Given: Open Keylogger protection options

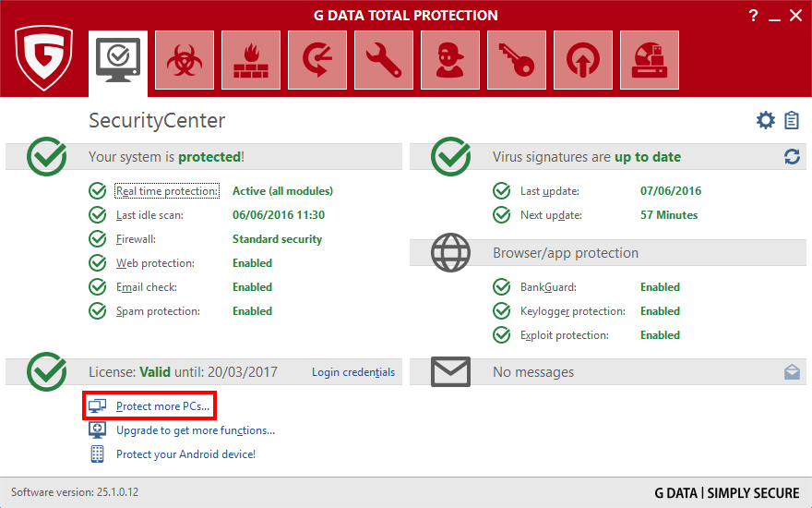Looking at the screenshot, I should [x=573, y=311].
